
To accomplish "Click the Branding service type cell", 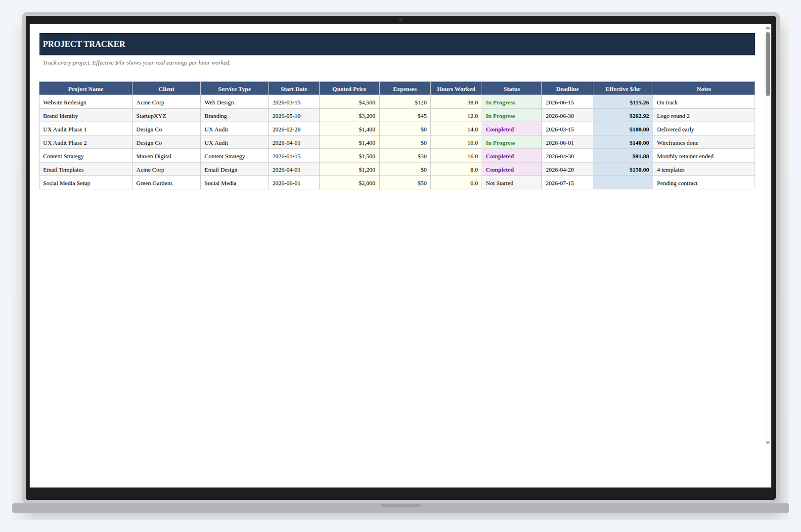I will [234, 116].
